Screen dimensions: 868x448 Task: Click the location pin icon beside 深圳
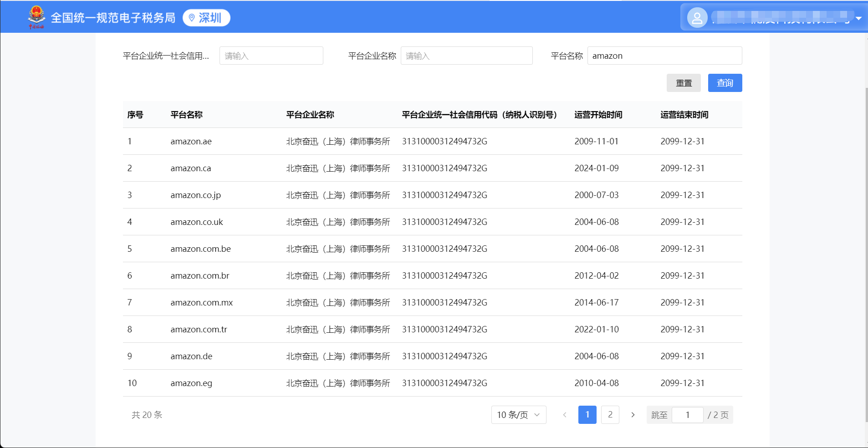point(192,18)
